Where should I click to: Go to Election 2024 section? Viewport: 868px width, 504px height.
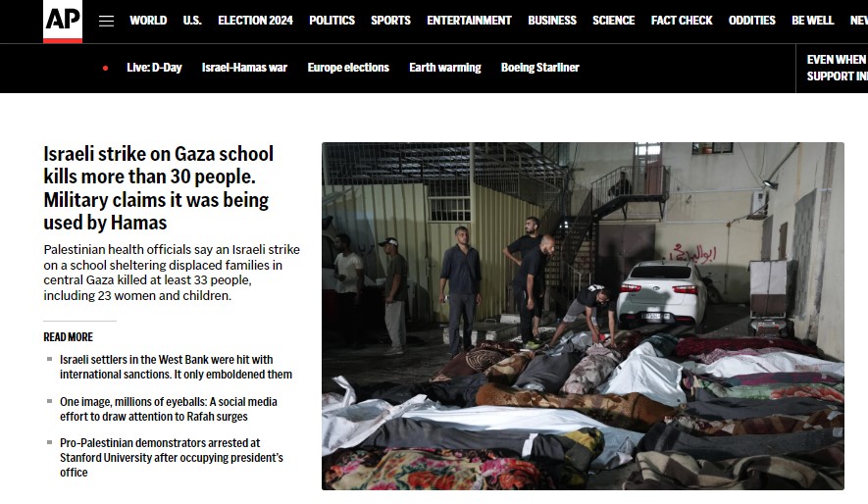click(x=255, y=21)
